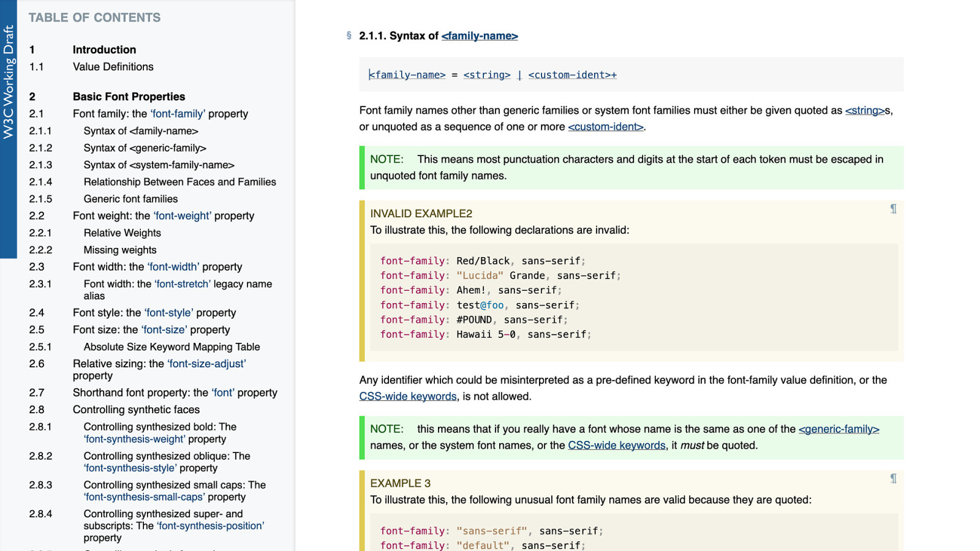Click the INVALID EXAMPLE2 label

click(x=421, y=214)
